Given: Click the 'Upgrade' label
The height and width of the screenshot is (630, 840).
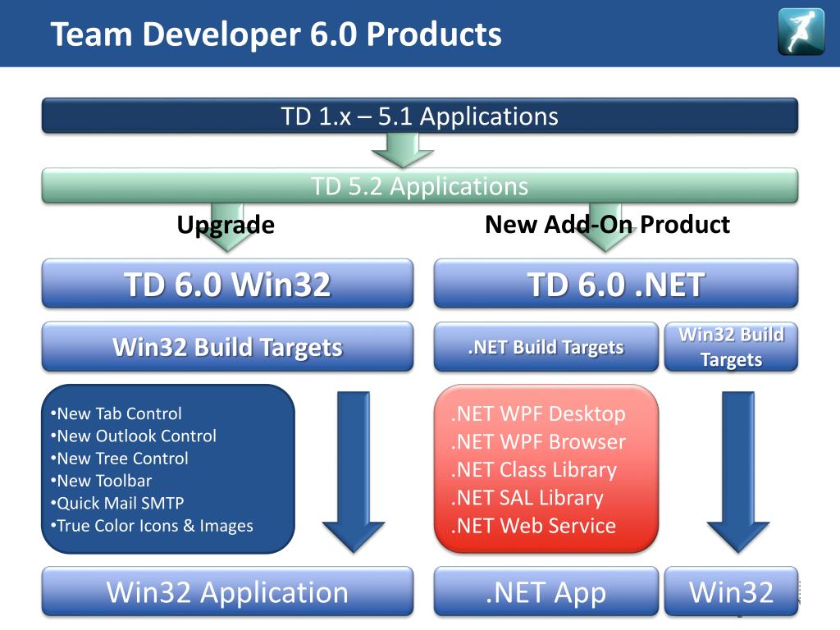Looking at the screenshot, I should 226,225.
